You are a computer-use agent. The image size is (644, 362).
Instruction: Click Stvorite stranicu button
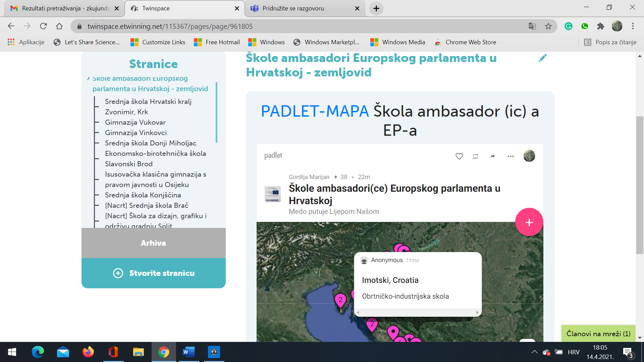click(x=153, y=273)
